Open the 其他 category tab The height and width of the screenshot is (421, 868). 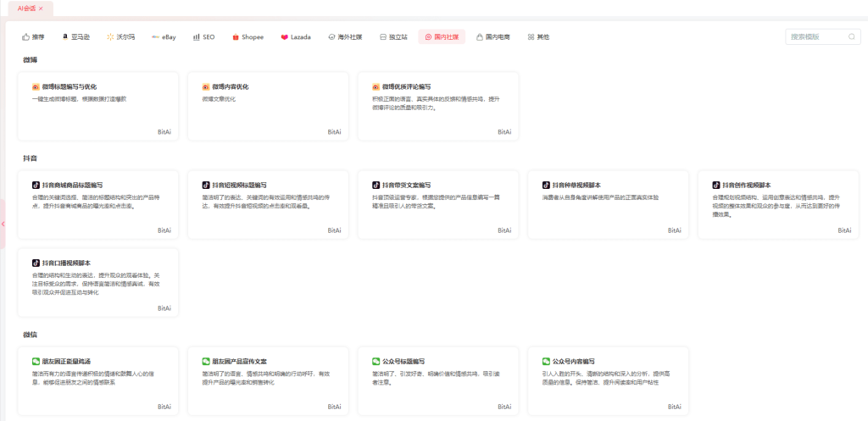[538, 37]
